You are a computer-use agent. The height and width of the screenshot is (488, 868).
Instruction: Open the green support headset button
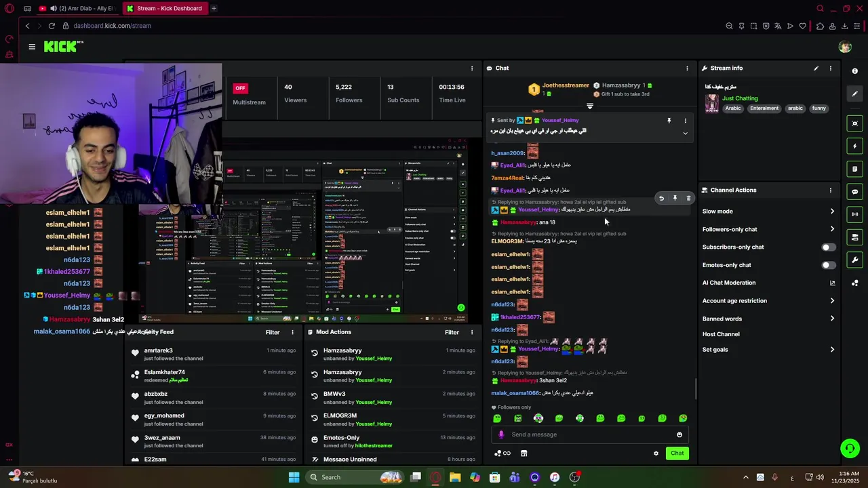click(x=850, y=448)
